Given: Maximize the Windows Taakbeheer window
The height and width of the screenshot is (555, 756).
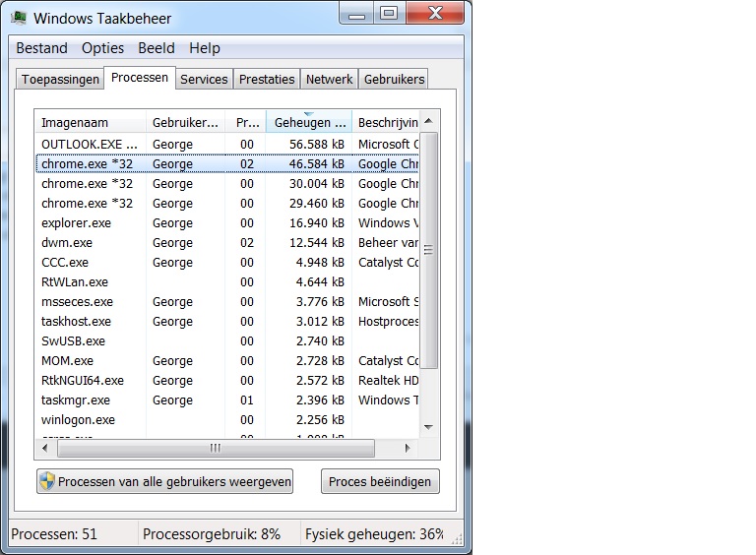Looking at the screenshot, I should click(x=389, y=13).
